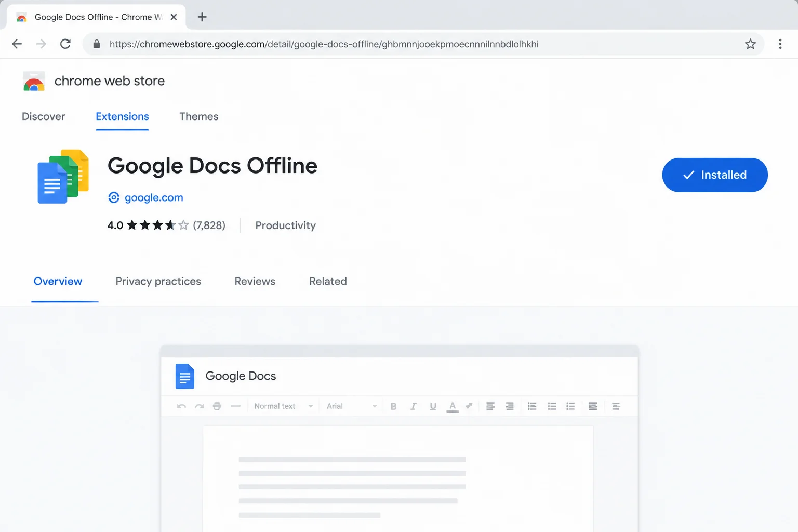Open the Related tab
The height and width of the screenshot is (532, 798).
328,281
